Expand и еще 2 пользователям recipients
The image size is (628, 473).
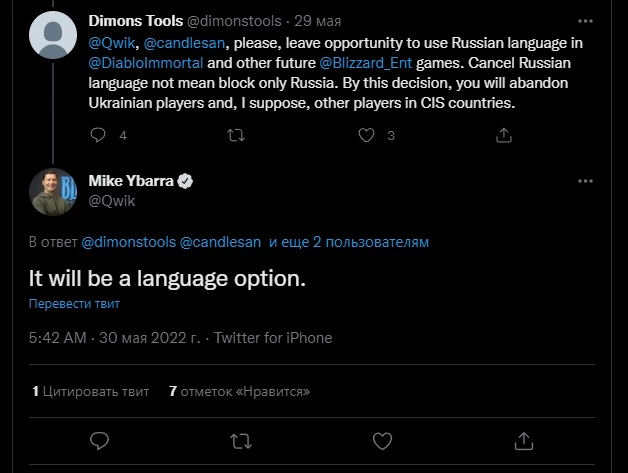tap(349, 242)
